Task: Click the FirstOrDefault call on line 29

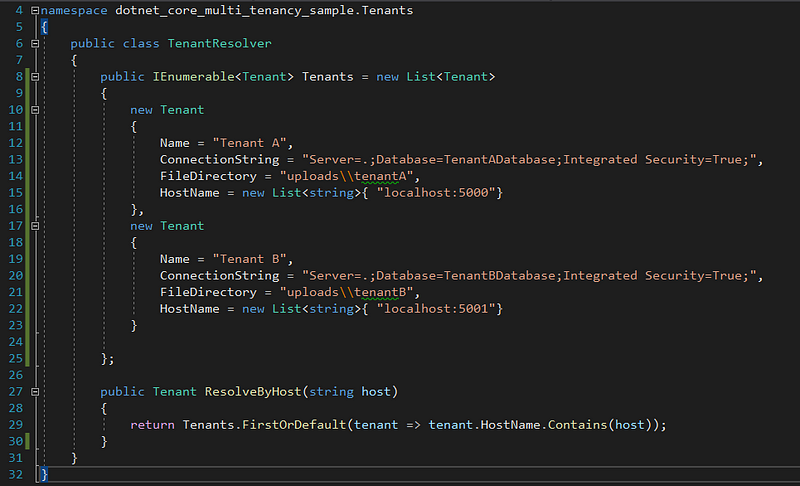Action: [x=294, y=425]
